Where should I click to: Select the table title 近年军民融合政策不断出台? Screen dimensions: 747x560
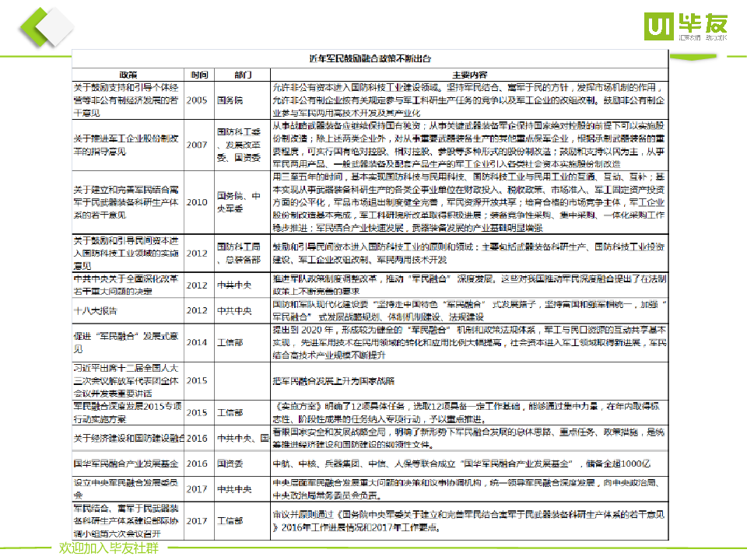[370, 58]
